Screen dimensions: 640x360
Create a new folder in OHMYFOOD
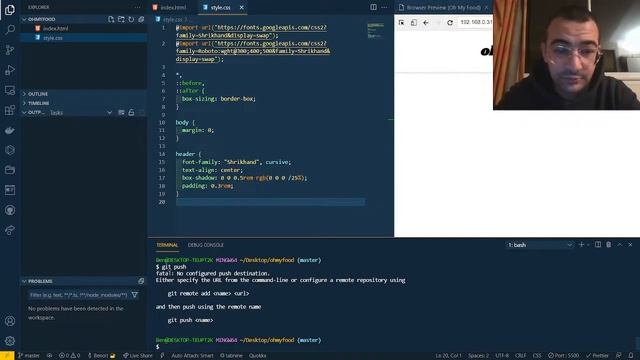click(x=121, y=19)
